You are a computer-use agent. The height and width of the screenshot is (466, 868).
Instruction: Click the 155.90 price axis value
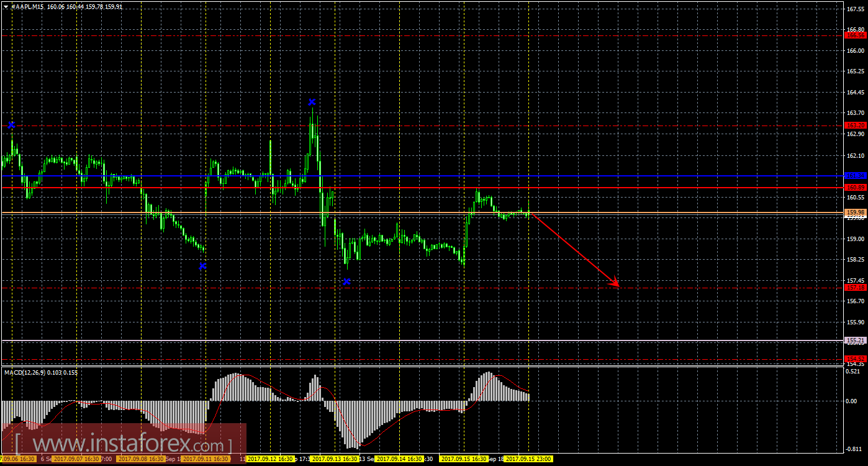coord(856,322)
